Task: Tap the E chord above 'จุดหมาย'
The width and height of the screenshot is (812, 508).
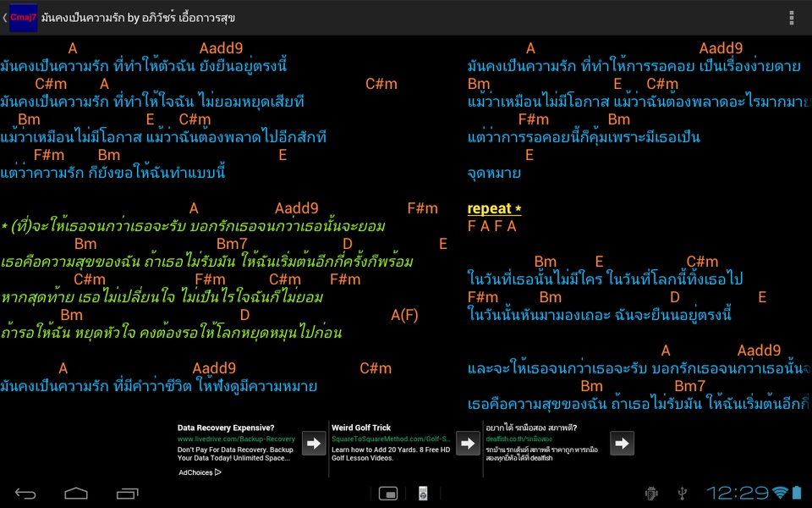Action: (529, 155)
